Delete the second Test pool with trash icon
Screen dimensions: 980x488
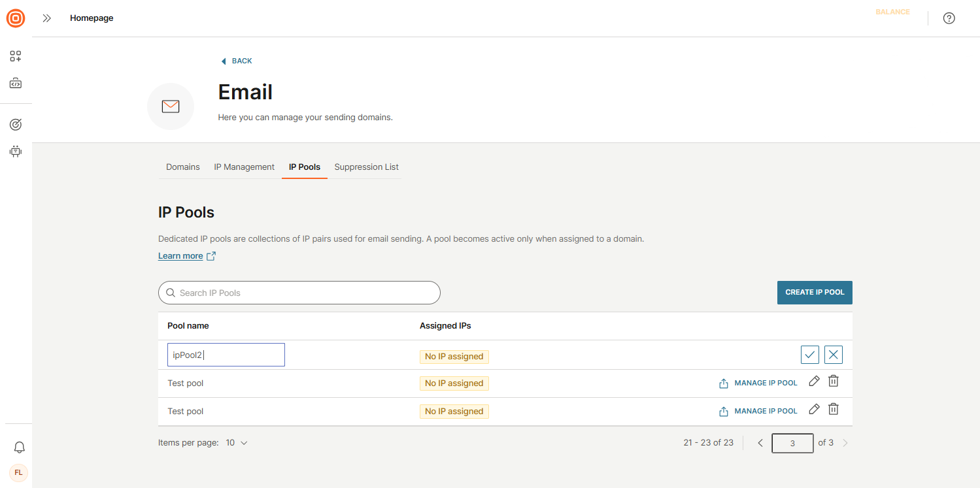click(833, 409)
